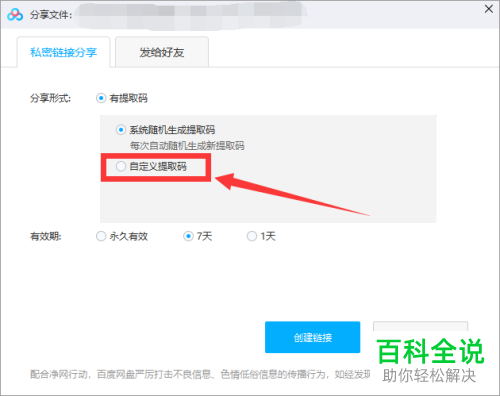Set validity to 永久有效
This screenshot has width=500, height=396.
101,236
